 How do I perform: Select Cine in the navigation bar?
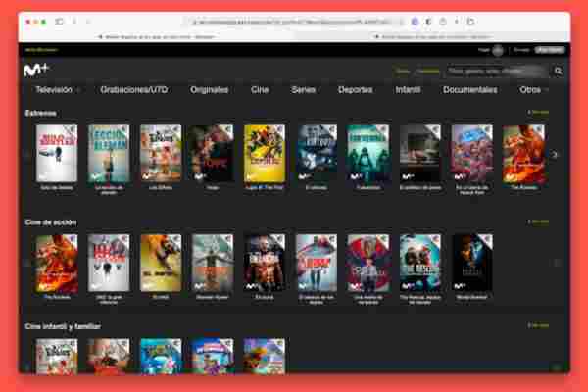(x=260, y=90)
